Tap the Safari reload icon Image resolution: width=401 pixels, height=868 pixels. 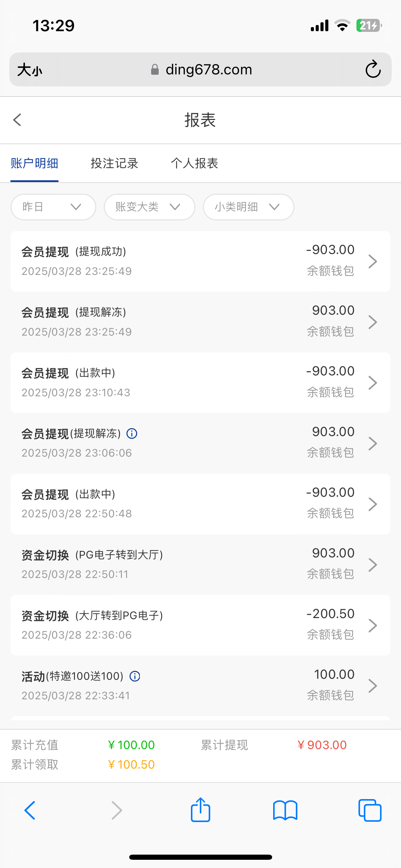click(373, 70)
